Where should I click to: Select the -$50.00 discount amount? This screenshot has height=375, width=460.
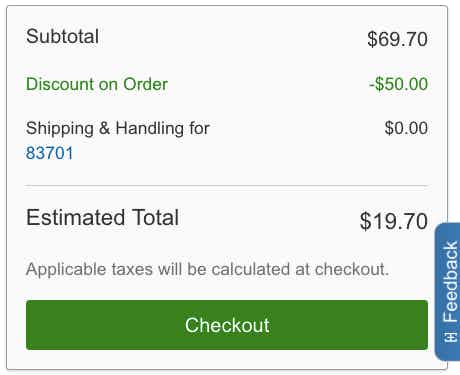398,84
